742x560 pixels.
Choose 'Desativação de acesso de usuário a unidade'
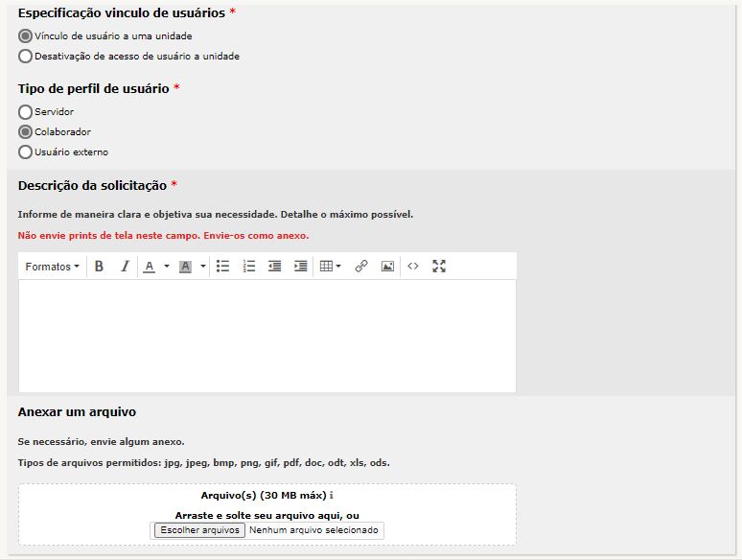26,56
